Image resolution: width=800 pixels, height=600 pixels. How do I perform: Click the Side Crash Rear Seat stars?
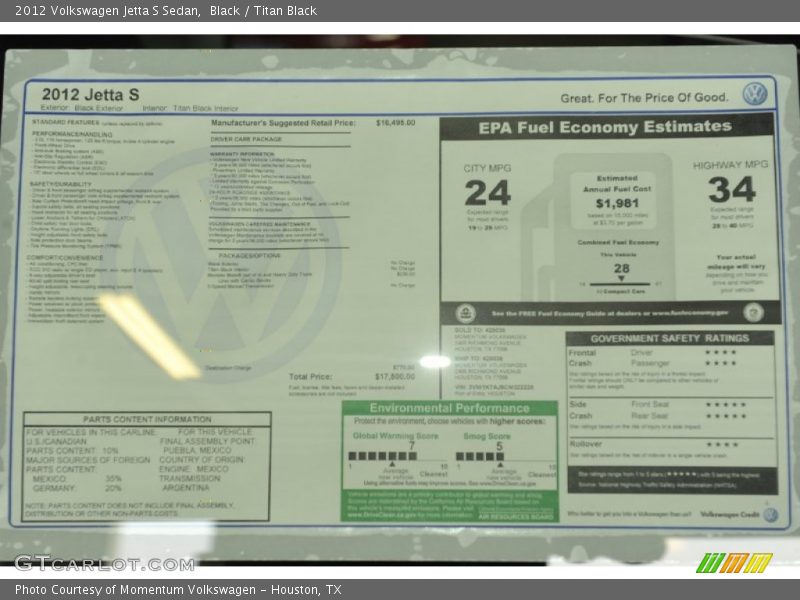coord(726,416)
